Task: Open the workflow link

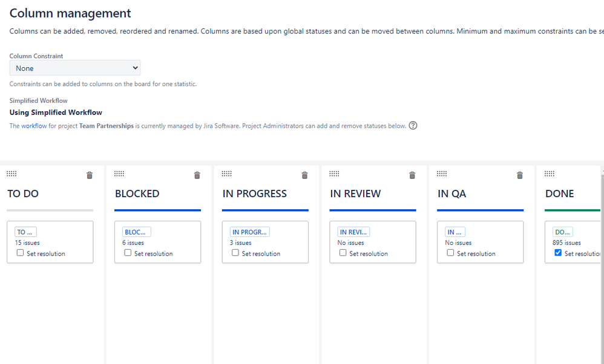Action: [34, 126]
